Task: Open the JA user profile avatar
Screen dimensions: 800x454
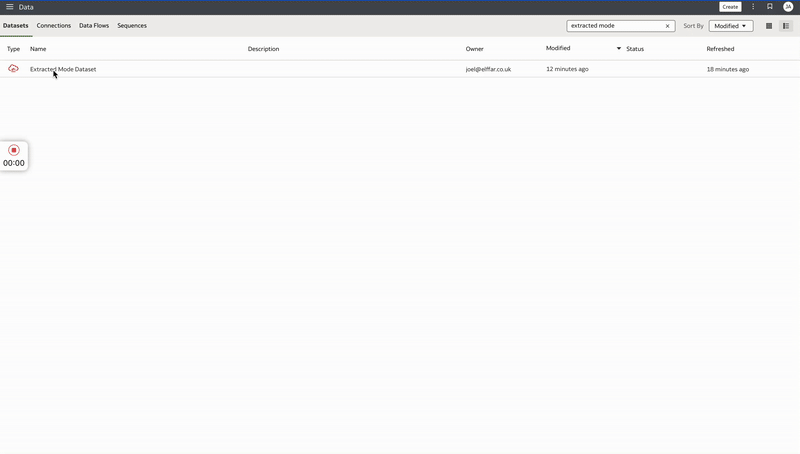Action: click(788, 7)
